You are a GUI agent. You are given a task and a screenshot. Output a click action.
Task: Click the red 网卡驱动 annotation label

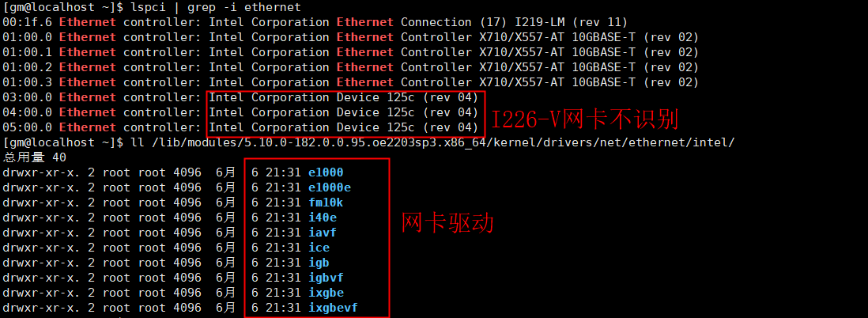[x=447, y=223]
